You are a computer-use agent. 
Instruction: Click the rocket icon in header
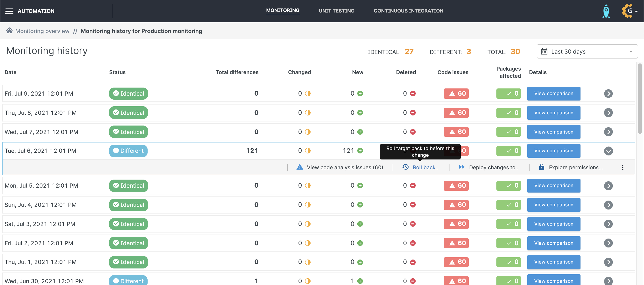606,11
